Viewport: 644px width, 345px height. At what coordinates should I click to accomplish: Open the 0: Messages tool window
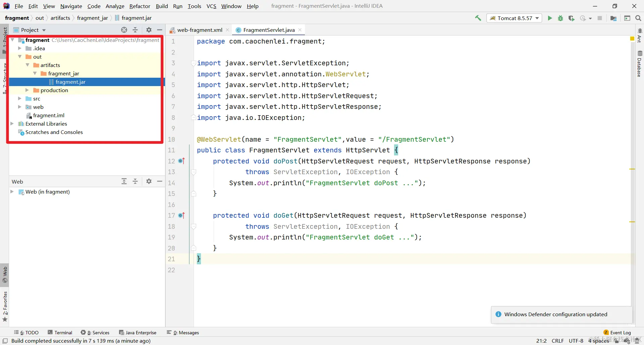[x=183, y=333]
